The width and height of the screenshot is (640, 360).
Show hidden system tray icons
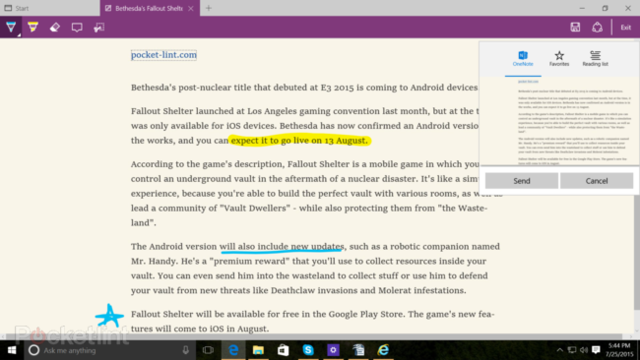pyautogui.click(x=560, y=350)
